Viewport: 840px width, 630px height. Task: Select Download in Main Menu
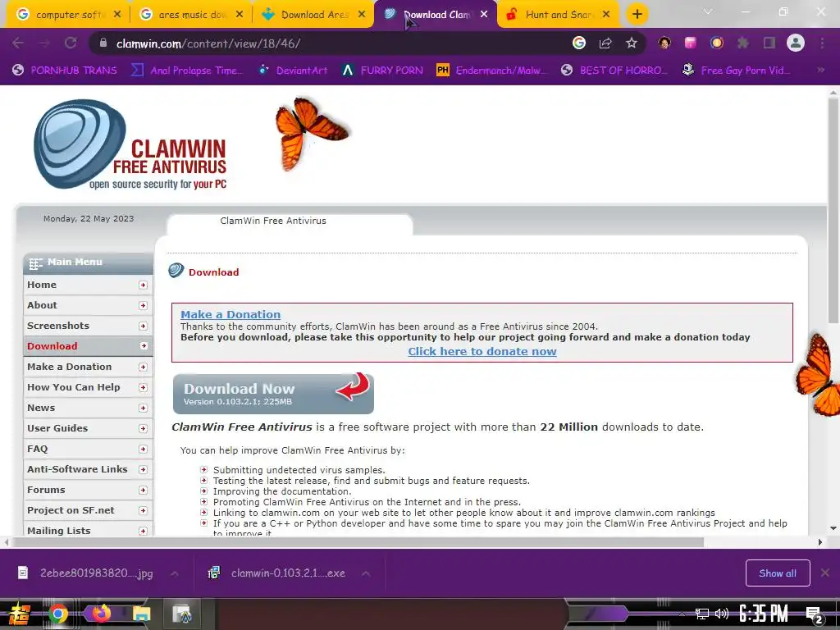[88, 346]
